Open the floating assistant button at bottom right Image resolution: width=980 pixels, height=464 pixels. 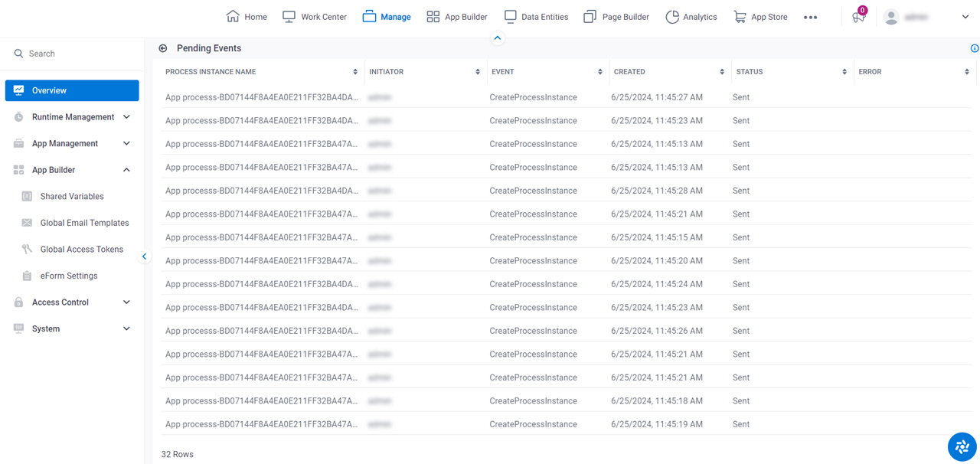pyautogui.click(x=962, y=447)
